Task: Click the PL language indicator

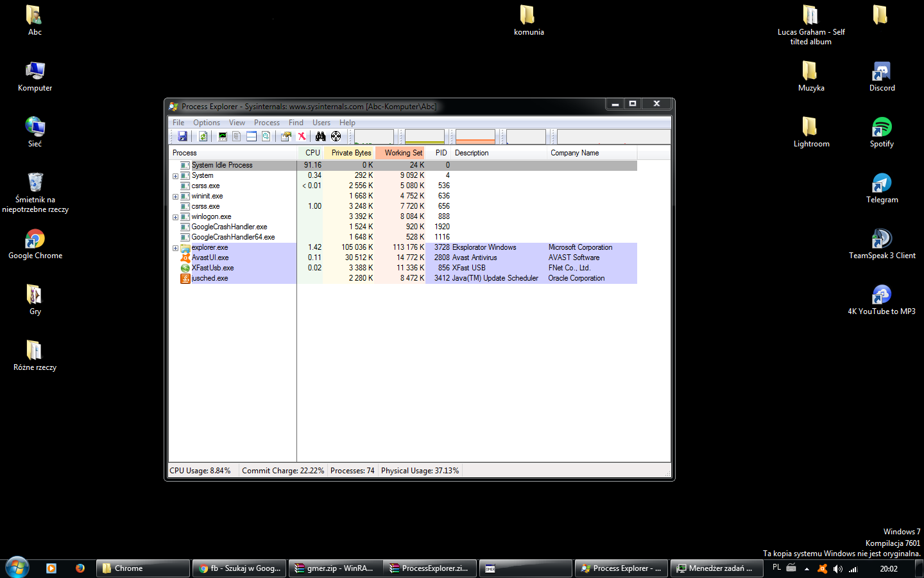Action: point(777,568)
